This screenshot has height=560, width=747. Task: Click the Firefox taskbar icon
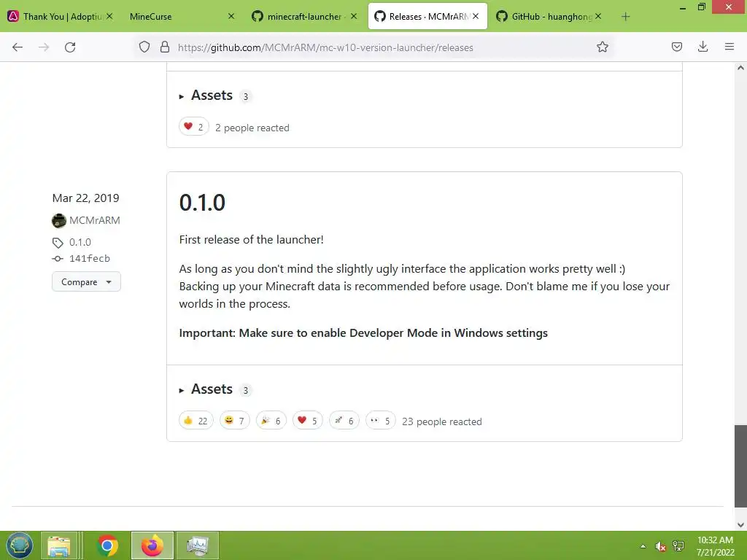click(x=152, y=545)
